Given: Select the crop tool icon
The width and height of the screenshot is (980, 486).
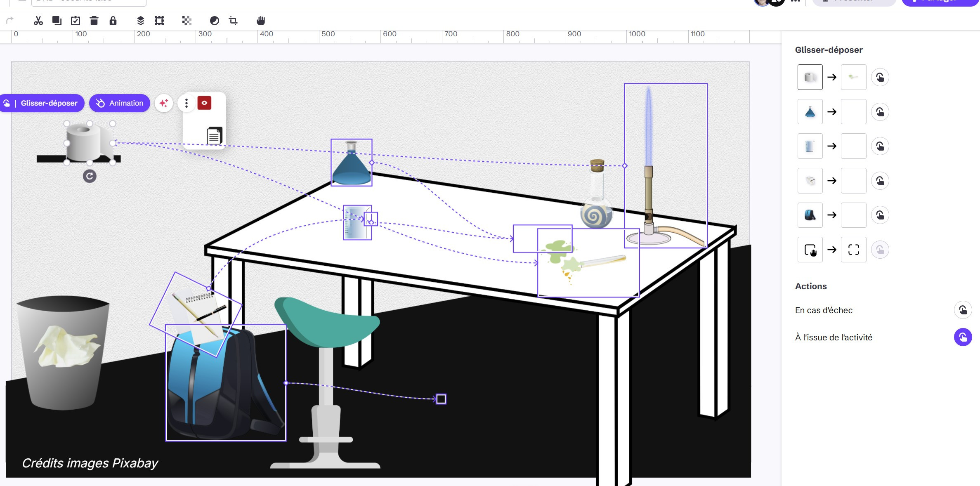Looking at the screenshot, I should click(x=233, y=21).
